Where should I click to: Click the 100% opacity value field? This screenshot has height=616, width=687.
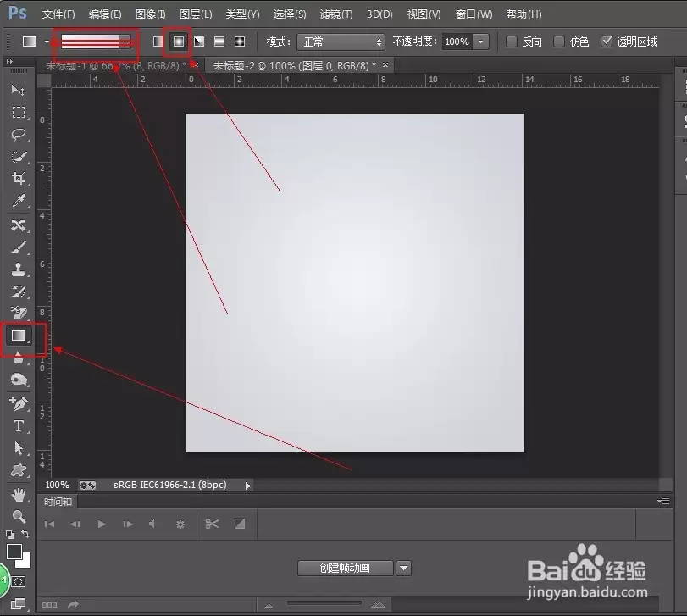[x=457, y=42]
